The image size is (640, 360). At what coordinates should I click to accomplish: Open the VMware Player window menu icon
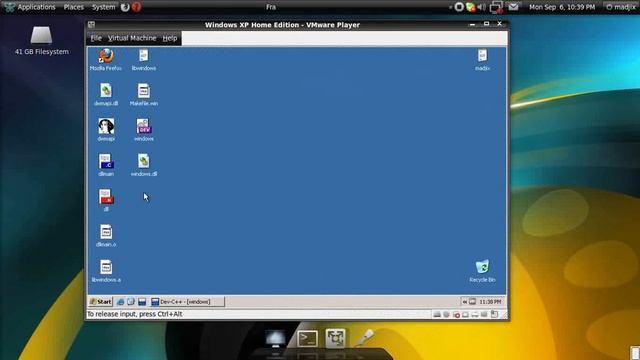[x=91, y=25]
